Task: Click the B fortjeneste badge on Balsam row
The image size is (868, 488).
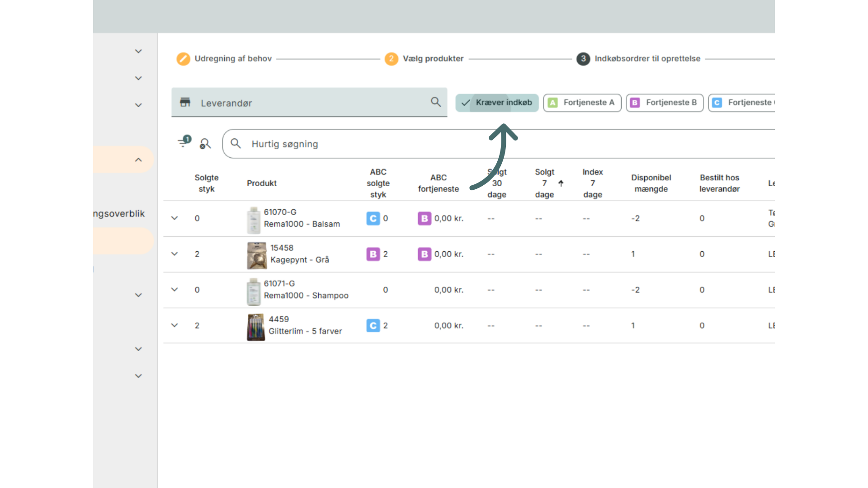Action: click(425, 219)
